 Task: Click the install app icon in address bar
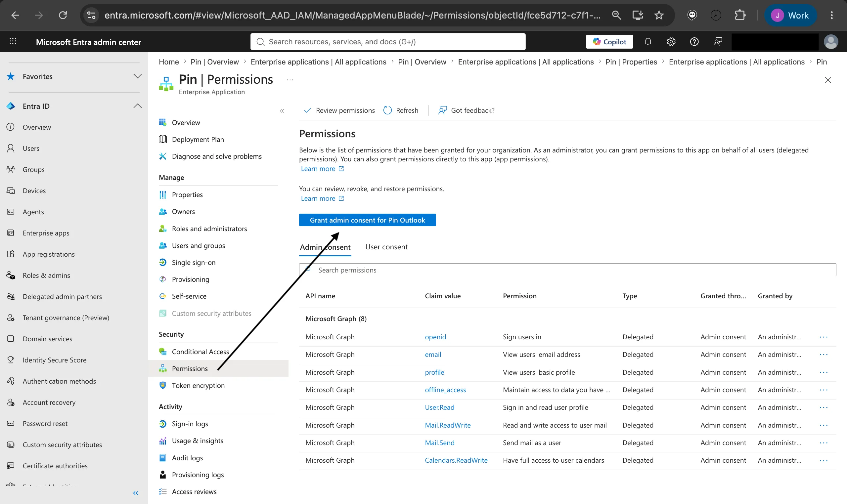pyautogui.click(x=638, y=15)
